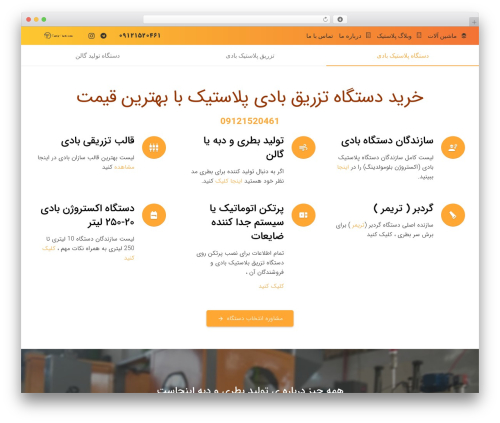Click the گردبر (تریمر) round icon
500x423 pixels.
pos(453,215)
